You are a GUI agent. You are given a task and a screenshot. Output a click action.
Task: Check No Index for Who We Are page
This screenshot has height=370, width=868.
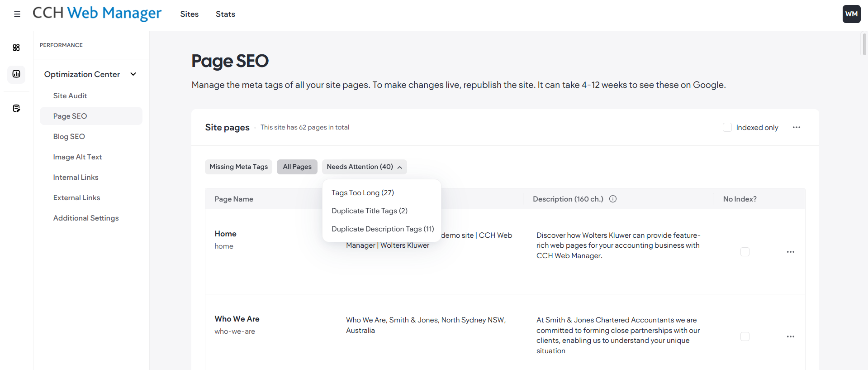tap(745, 336)
